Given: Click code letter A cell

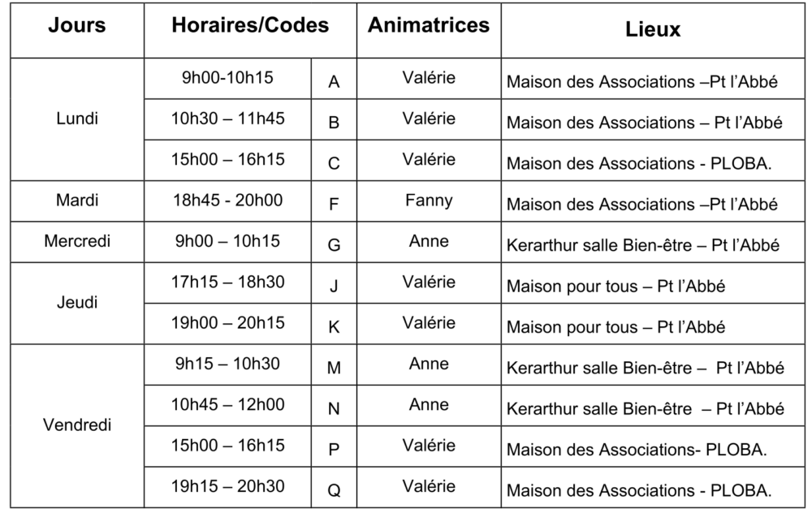Looking at the screenshot, I should pos(334,78).
